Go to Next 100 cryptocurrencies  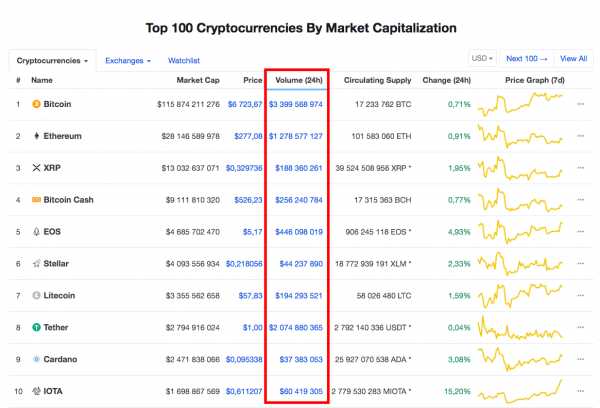[527, 59]
